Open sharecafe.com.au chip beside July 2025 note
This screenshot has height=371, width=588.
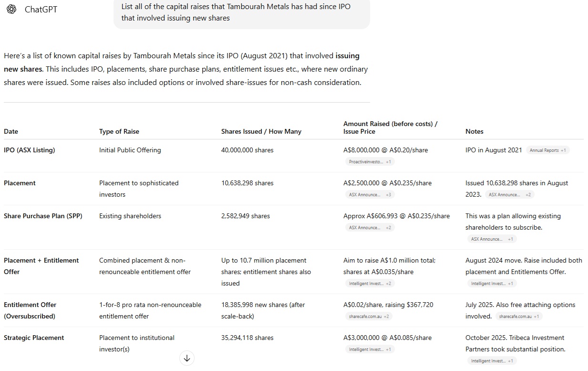[519, 317]
